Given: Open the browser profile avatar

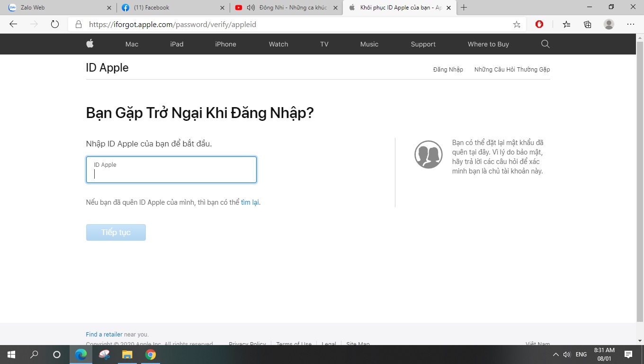Looking at the screenshot, I should coord(609,24).
